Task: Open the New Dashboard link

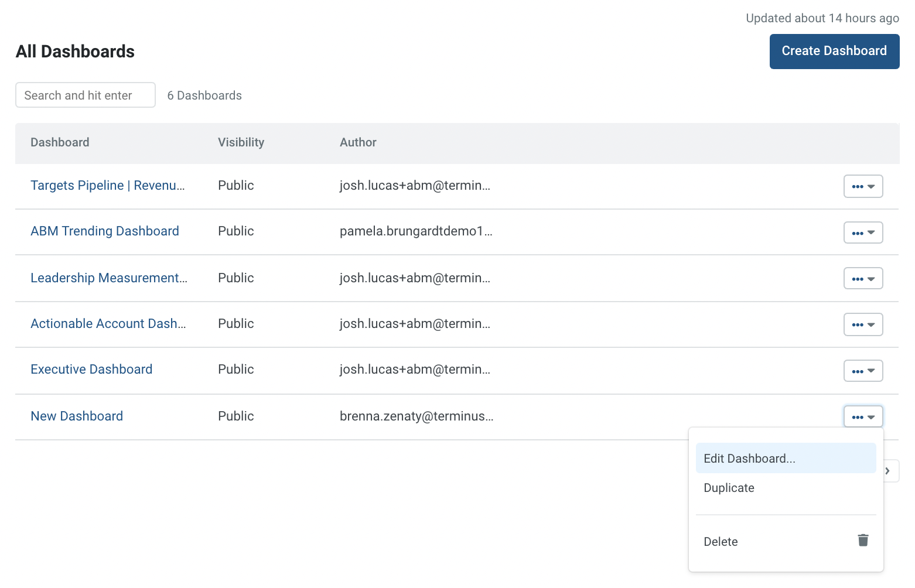Action: click(x=77, y=416)
